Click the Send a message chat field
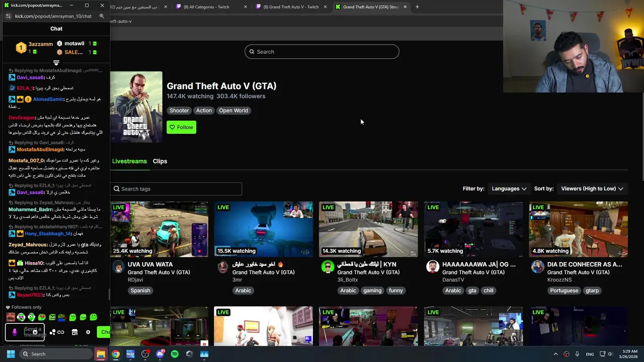 [x=25, y=332]
